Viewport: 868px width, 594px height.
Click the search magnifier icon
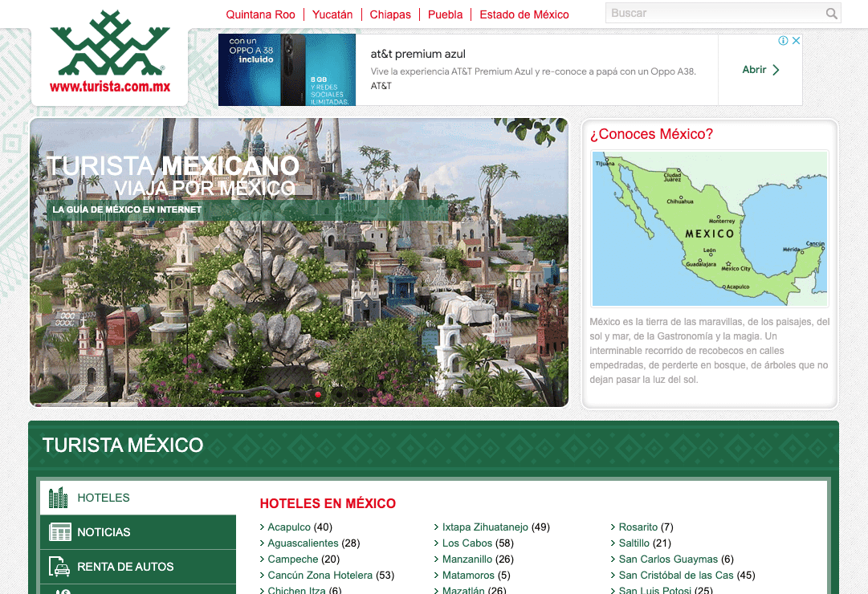tap(832, 14)
